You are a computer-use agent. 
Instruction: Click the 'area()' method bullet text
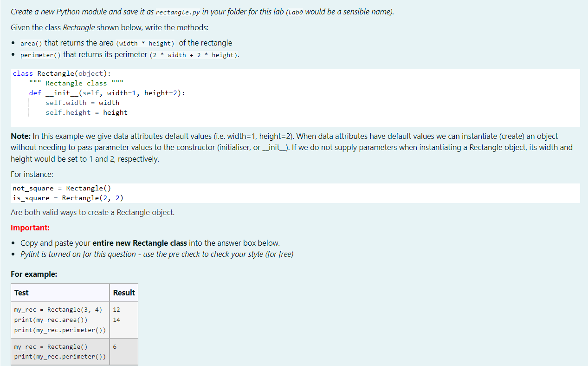31,43
